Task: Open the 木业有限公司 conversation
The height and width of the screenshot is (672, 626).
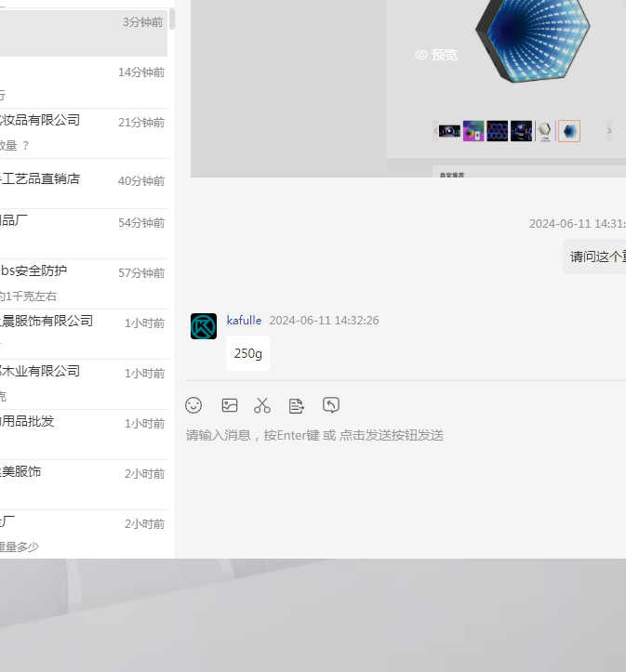Action: [84, 383]
